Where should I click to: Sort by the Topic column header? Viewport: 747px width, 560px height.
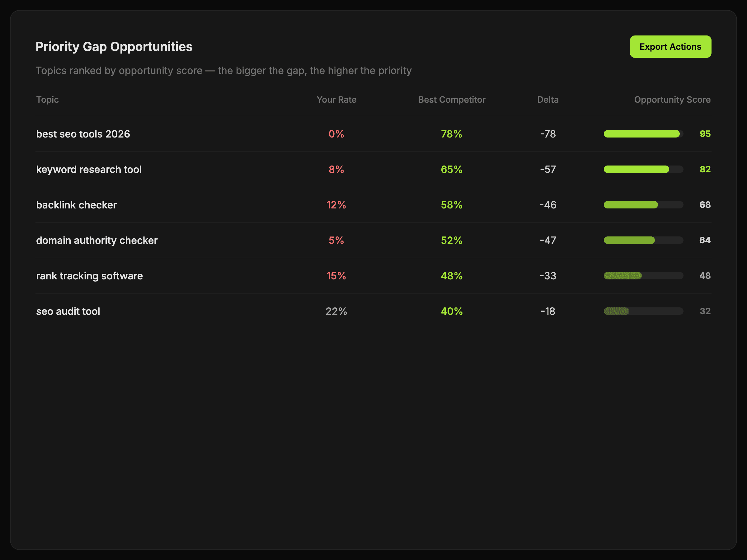point(47,100)
